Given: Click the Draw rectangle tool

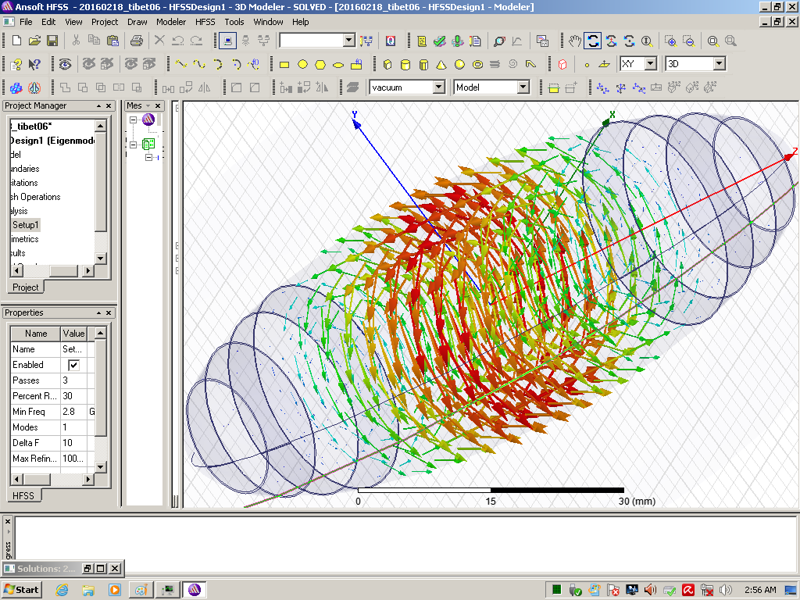Looking at the screenshot, I should click(x=284, y=64).
